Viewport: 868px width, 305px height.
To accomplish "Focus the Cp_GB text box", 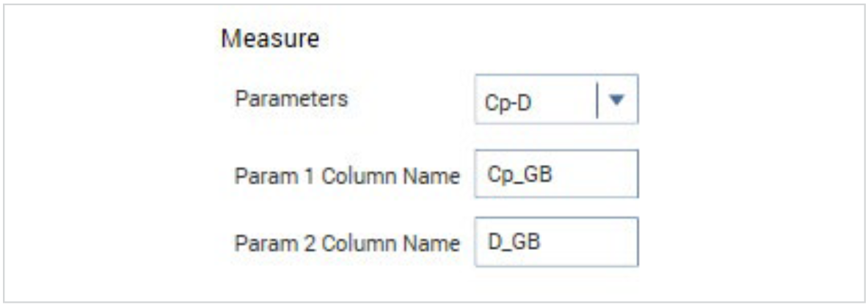I will 555,174.
